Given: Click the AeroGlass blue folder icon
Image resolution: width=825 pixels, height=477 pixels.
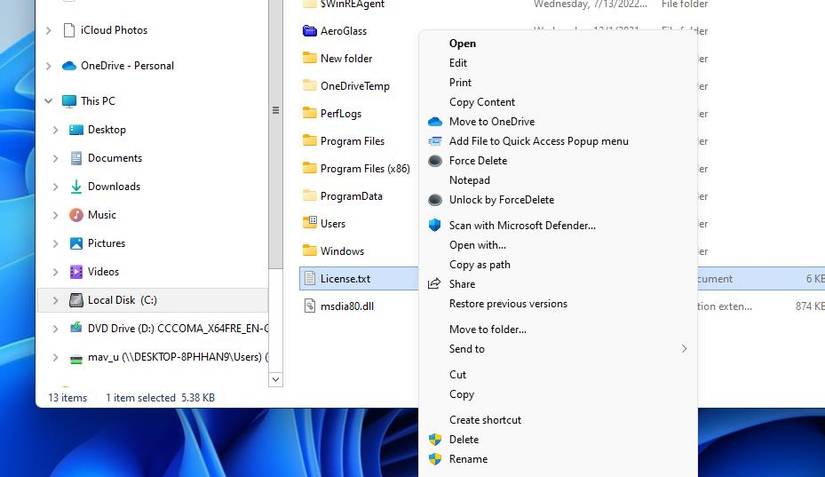Looking at the screenshot, I should tap(309, 31).
